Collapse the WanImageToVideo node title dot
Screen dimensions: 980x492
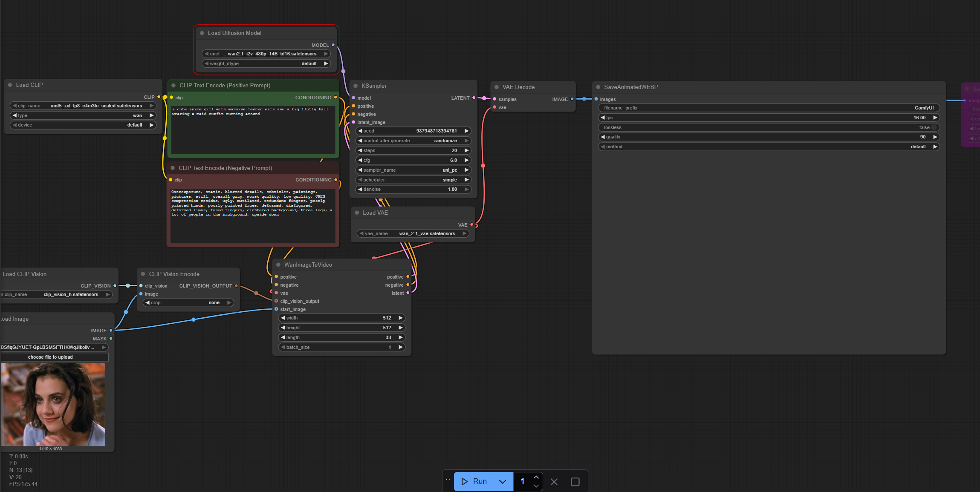click(278, 265)
